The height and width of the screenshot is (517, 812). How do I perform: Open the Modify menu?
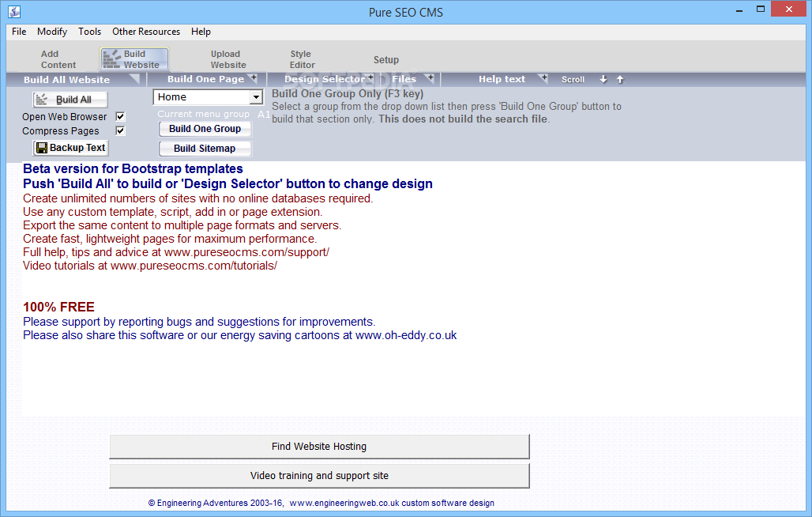pos(52,32)
